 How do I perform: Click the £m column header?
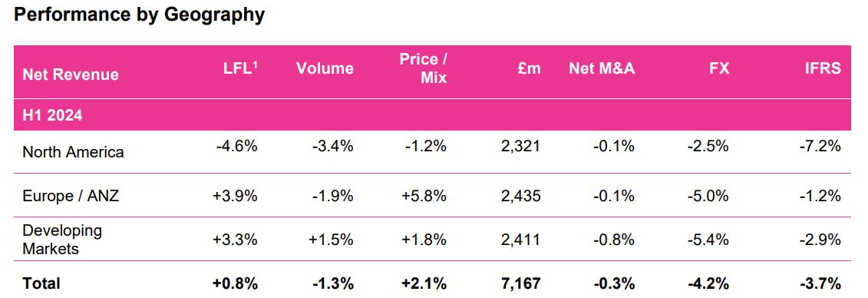(x=528, y=68)
